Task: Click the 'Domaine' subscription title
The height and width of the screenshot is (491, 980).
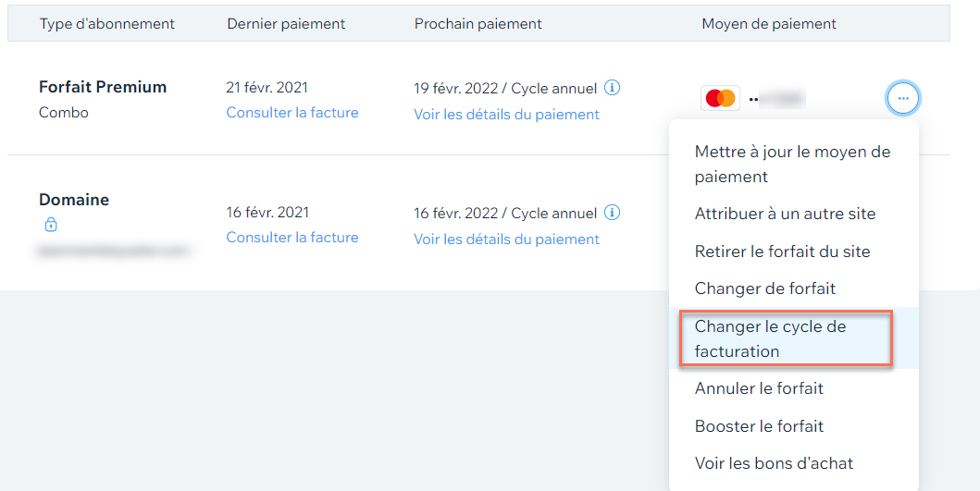Action: click(74, 200)
